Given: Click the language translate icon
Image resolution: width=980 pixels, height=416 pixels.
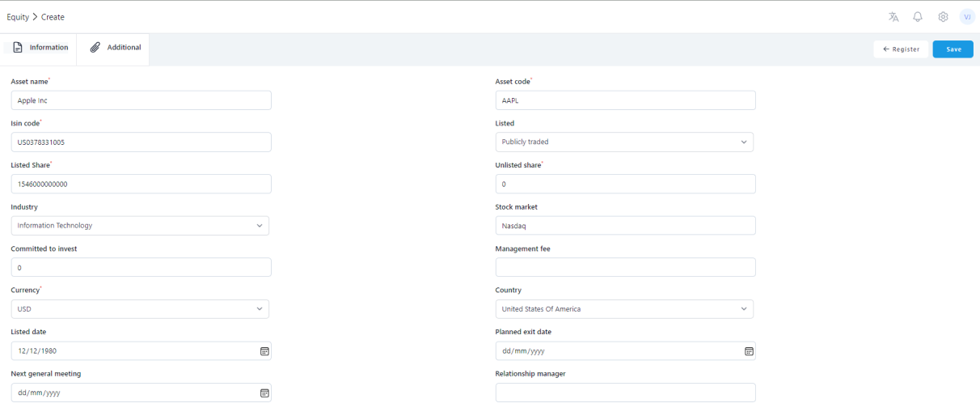Looking at the screenshot, I should click(x=893, y=17).
